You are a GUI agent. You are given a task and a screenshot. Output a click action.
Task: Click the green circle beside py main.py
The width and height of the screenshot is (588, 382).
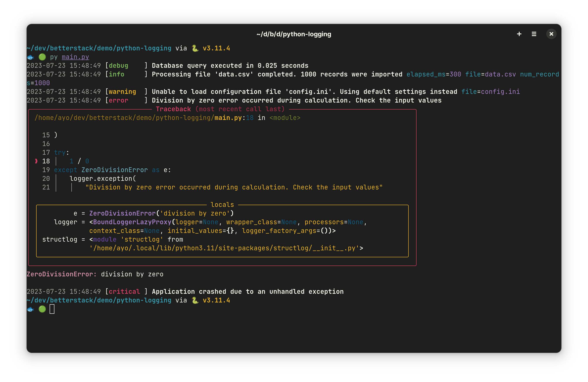(x=42, y=57)
